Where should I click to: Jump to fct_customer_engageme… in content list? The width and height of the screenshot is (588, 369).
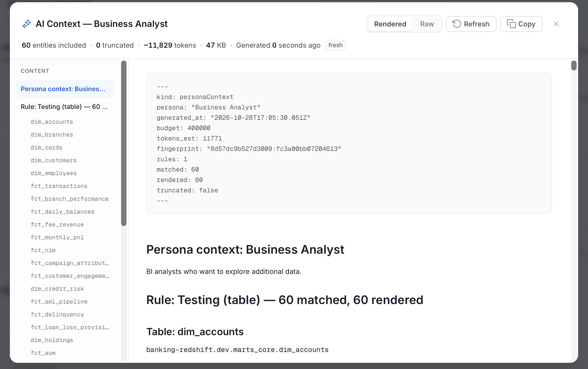[x=69, y=276]
